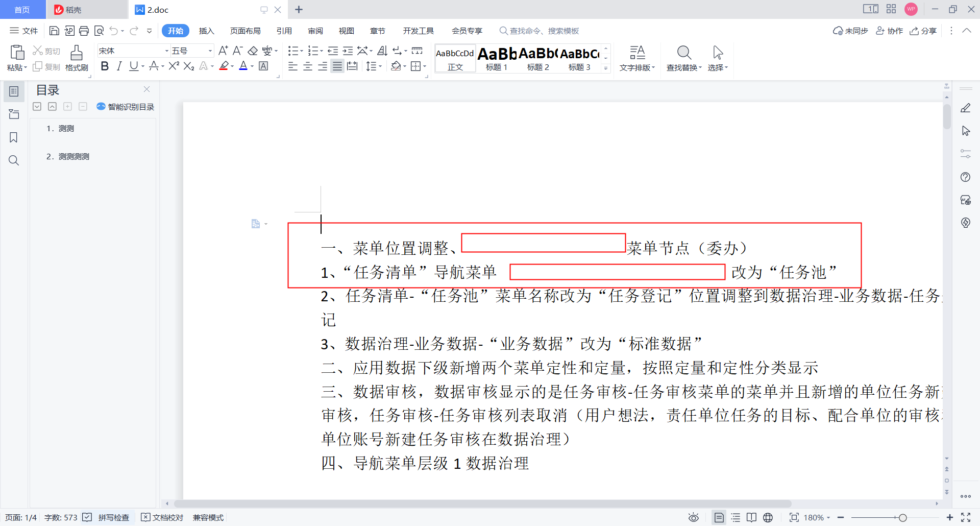This screenshot has width=980, height=526.
Task: Open the customize quick access toolbar dropdown
Action: [150, 31]
